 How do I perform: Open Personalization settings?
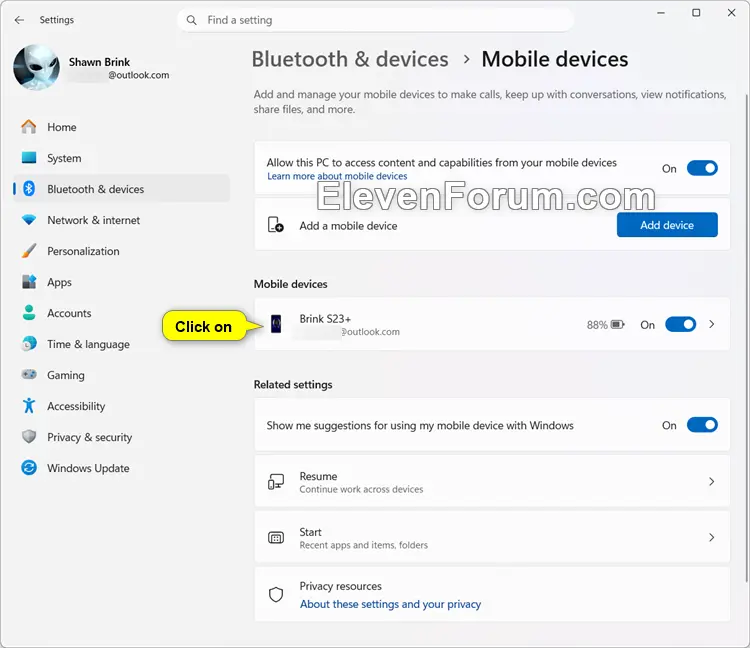(x=121, y=251)
